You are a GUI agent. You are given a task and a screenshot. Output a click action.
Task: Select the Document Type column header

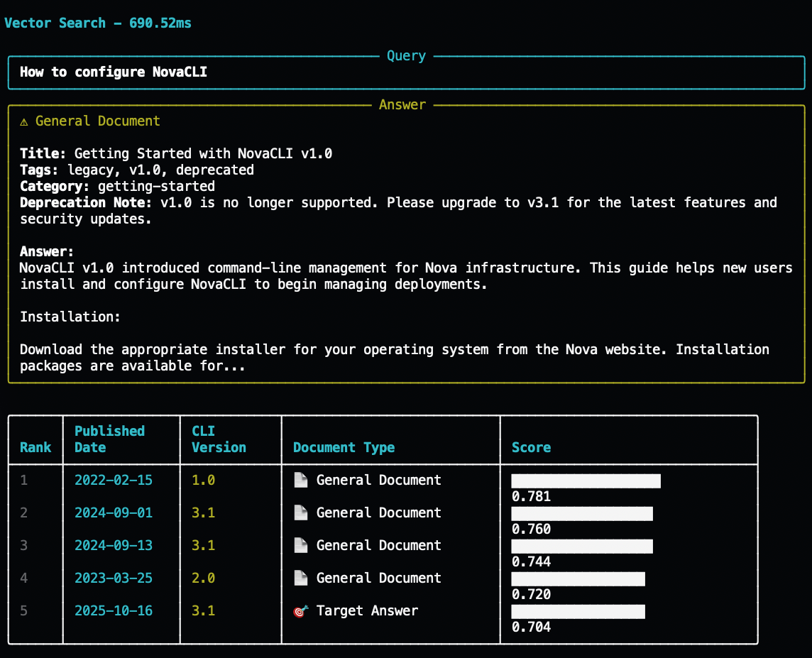pyautogui.click(x=344, y=448)
